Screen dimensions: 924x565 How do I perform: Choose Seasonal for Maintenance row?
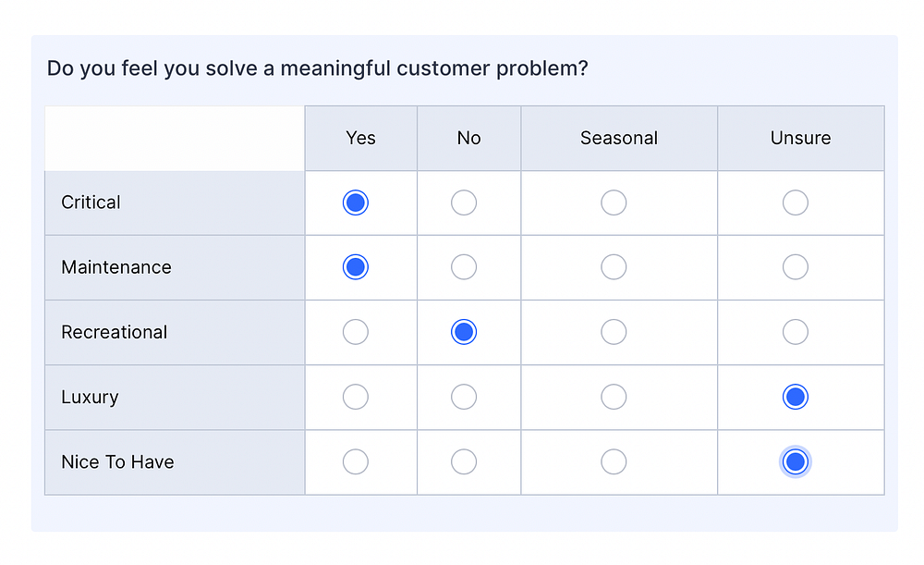click(x=614, y=267)
